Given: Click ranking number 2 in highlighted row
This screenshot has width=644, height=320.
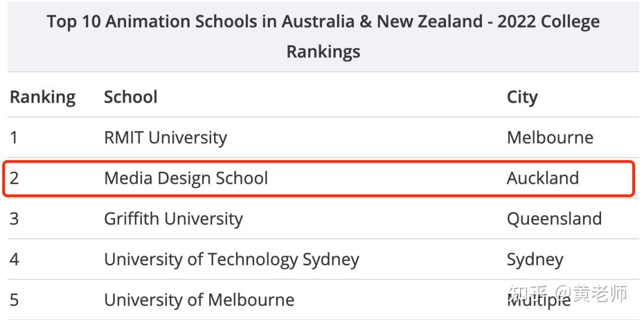Looking at the screenshot, I should coord(14,178).
